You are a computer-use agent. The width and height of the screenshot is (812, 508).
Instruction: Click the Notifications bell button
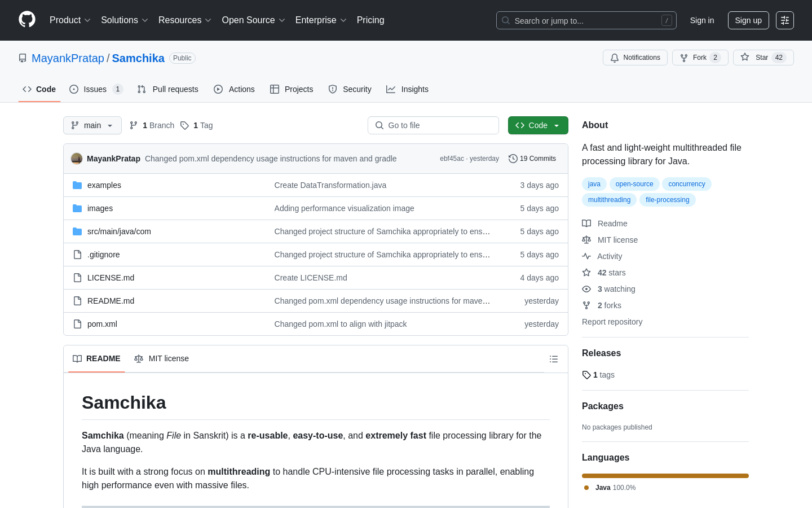pyautogui.click(x=635, y=58)
